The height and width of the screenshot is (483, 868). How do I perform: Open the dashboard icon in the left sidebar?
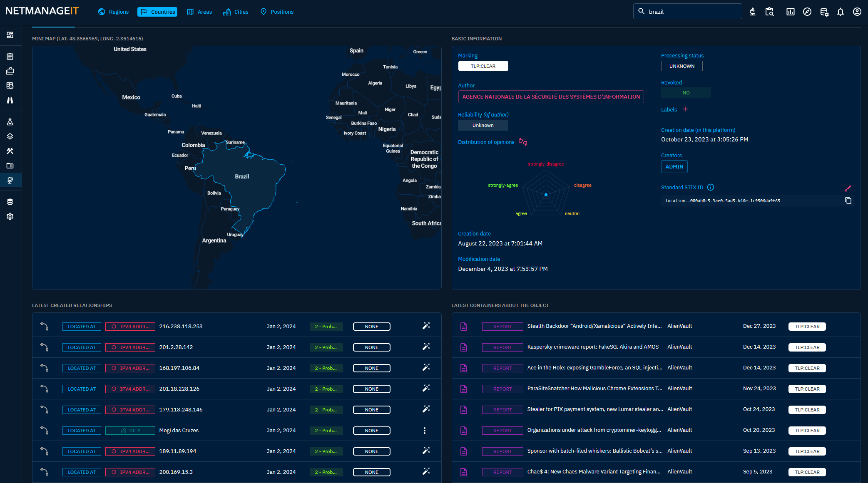coord(10,35)
